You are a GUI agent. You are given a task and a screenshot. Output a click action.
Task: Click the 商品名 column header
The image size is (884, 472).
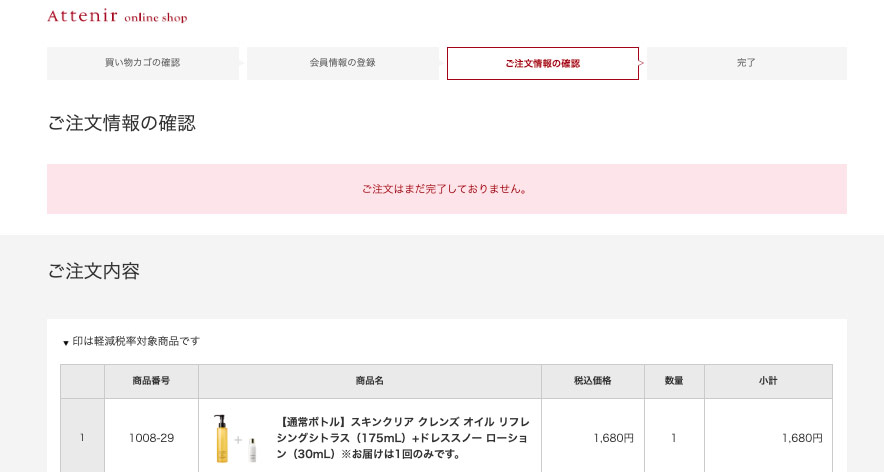pyautogui.click(x=370, y=381)
